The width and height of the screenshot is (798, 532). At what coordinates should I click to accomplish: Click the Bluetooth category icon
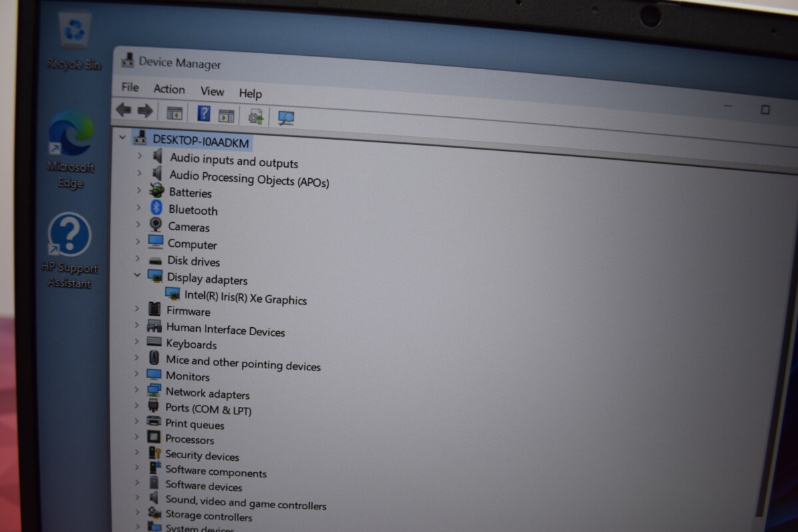(x=156, y=207)
